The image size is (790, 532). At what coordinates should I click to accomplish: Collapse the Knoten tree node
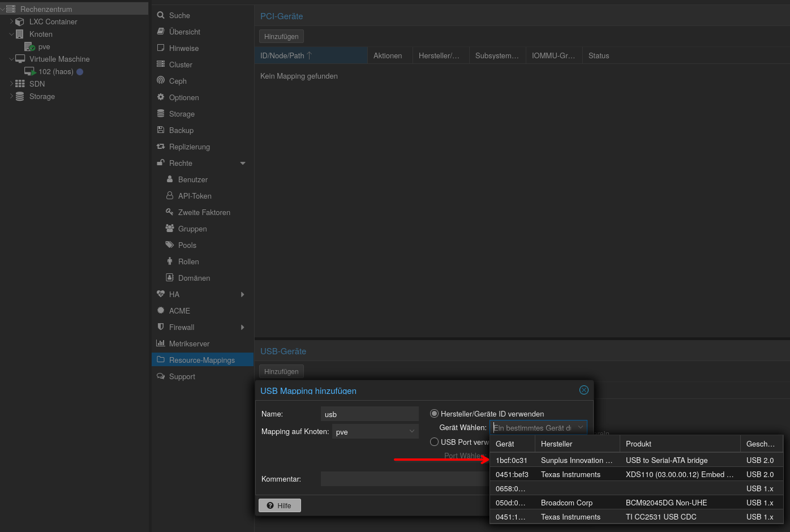coord(11,34)
